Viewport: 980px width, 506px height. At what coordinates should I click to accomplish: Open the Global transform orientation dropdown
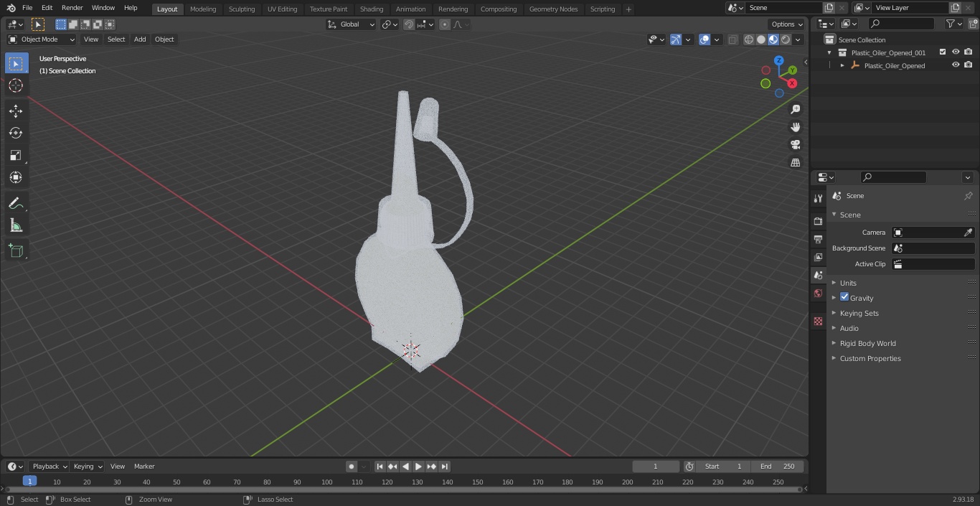click(352, 24)
